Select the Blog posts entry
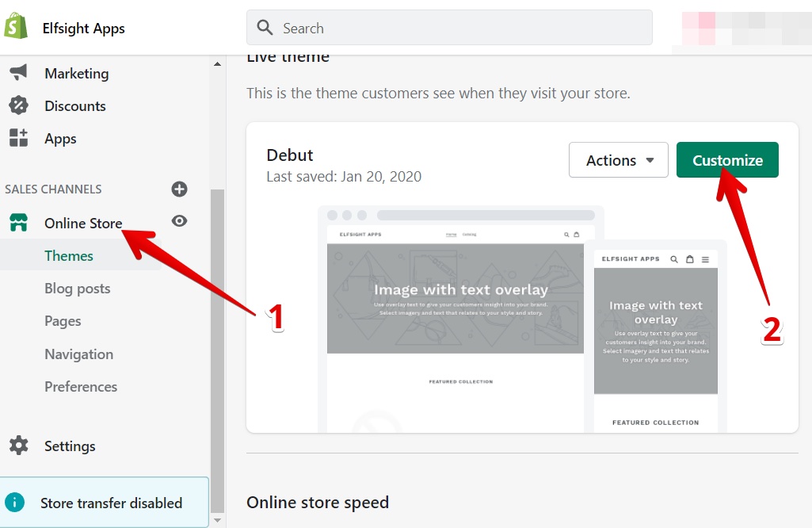 (x=77, y=288)
